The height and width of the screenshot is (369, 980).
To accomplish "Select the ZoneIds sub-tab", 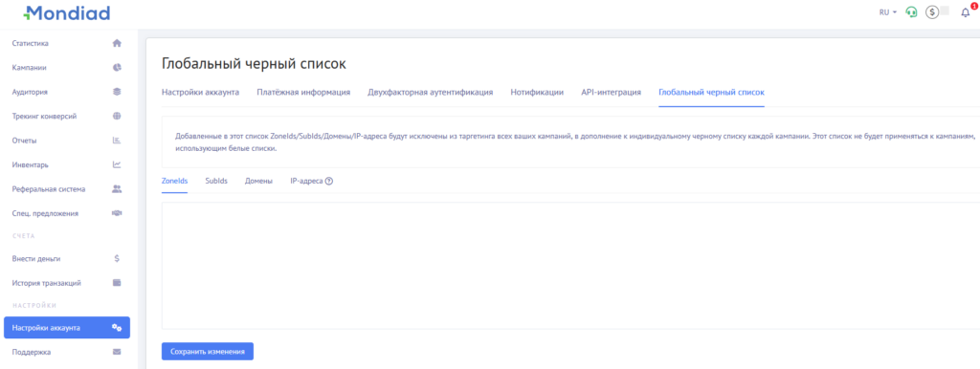I will (174, 181).
